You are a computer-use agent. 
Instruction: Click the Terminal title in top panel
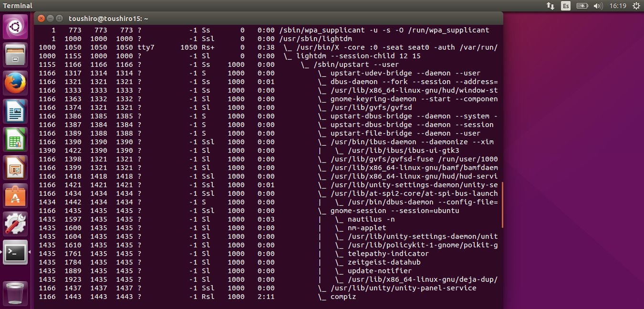pyautogui.click(x=18, y=6)
